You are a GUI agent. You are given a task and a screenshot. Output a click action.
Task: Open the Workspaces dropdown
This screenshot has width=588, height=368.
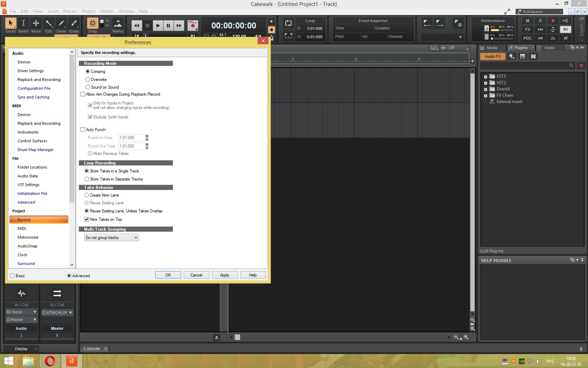click(x=539, y=12)
